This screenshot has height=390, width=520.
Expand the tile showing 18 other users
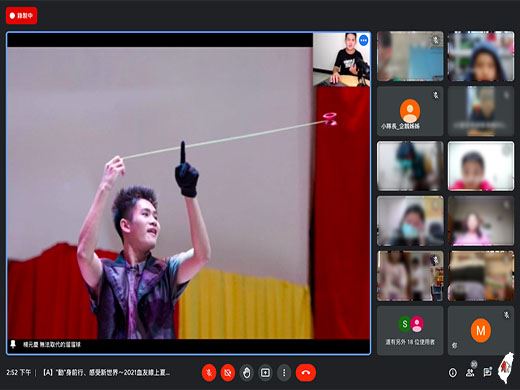coord(410,331)
